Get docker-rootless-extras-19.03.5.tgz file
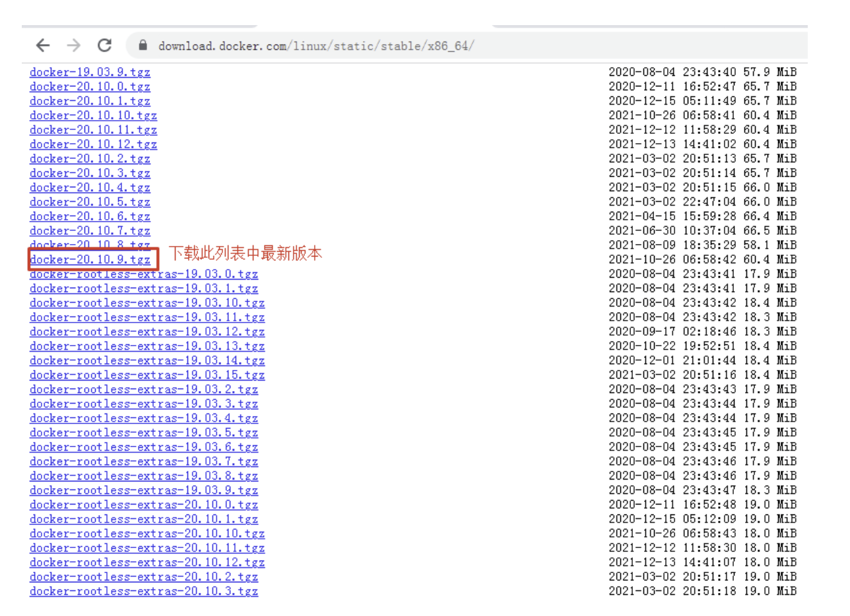 coord(144,433)
